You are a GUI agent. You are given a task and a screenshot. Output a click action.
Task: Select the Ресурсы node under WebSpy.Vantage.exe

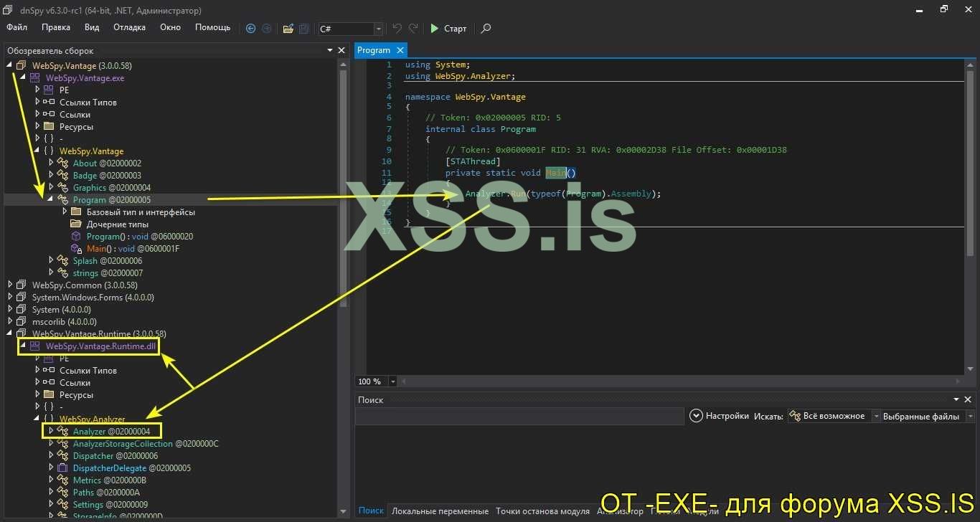tap(76, 127)
